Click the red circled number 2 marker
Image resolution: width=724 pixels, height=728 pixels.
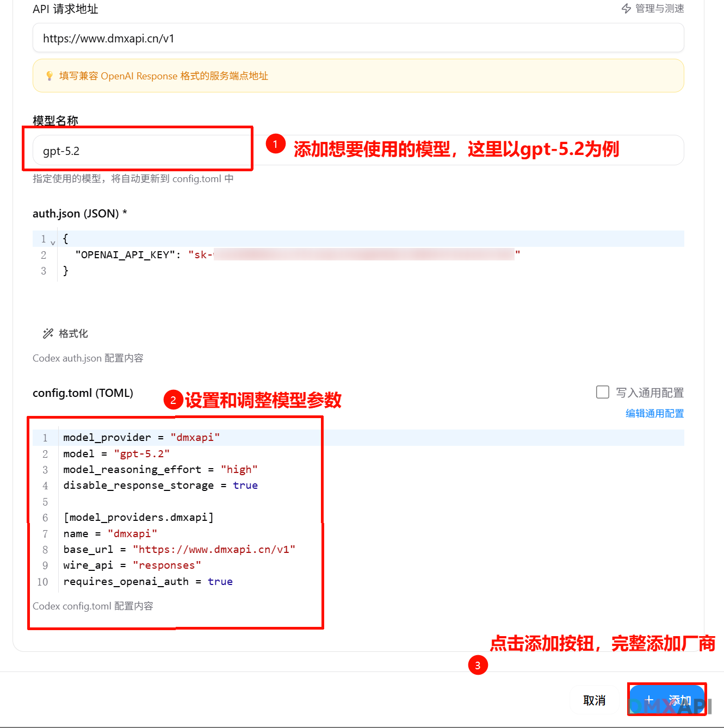(x=173, y=400)
